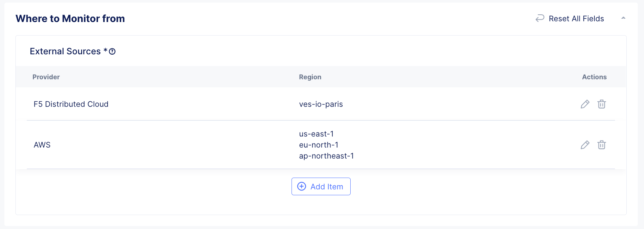The image size is (644, 229).
Task: Select the AWS provider cell
Action: (42, 145)
